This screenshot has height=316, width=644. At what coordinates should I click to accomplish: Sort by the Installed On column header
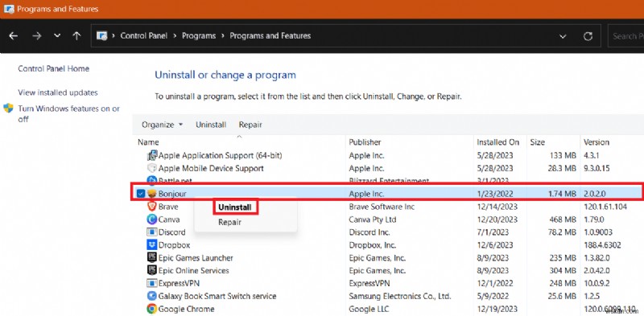coord(497,142)
